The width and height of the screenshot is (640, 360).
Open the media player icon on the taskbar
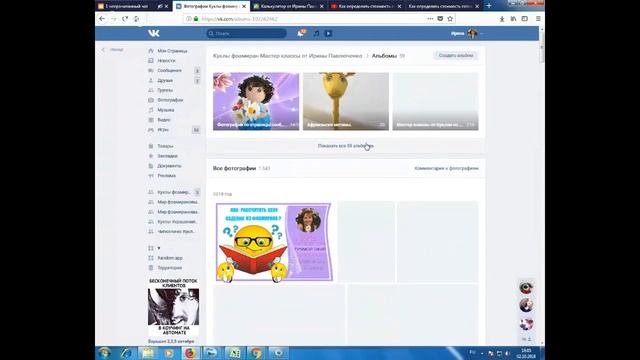169,353
